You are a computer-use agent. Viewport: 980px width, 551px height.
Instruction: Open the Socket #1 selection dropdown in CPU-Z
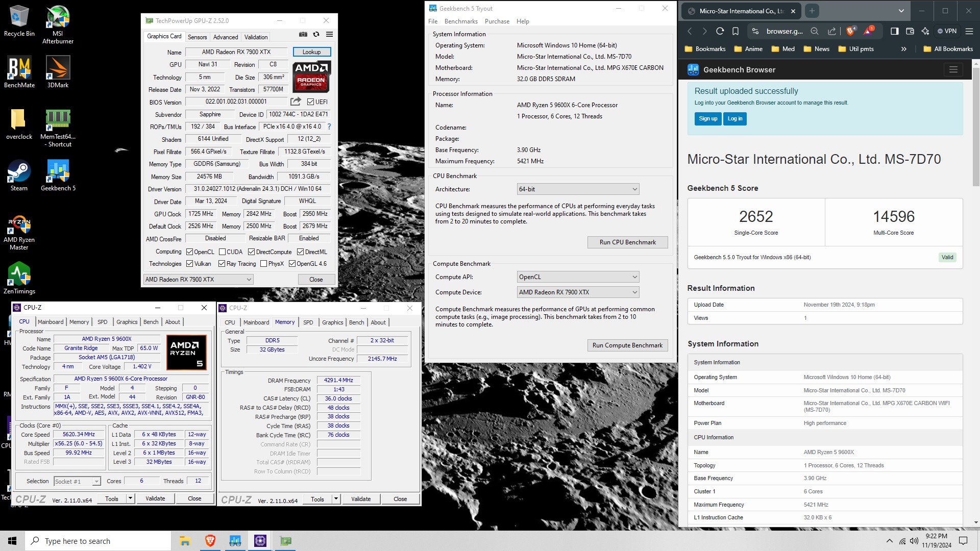click(x=77, y=482)
